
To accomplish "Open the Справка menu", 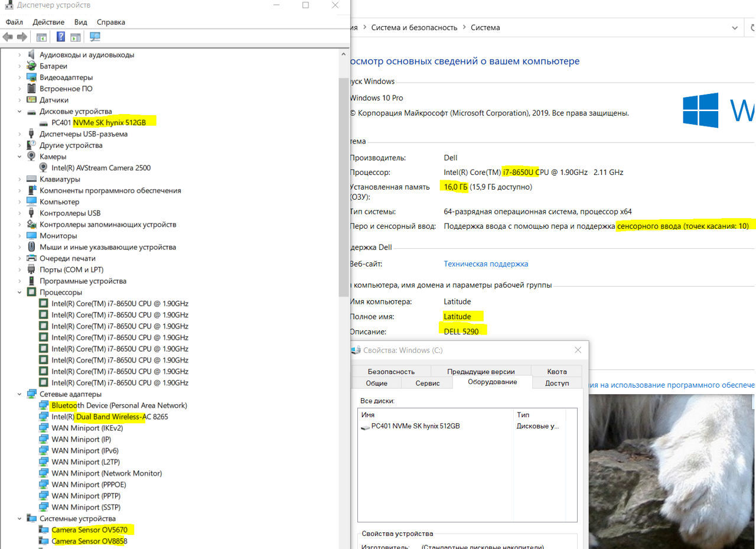I will (110, 22).
